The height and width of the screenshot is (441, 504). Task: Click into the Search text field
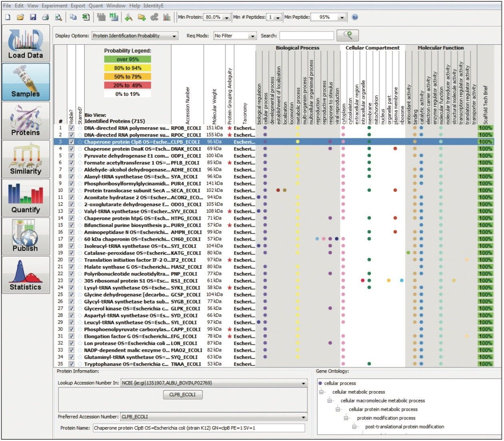click(x=307, y=36)
